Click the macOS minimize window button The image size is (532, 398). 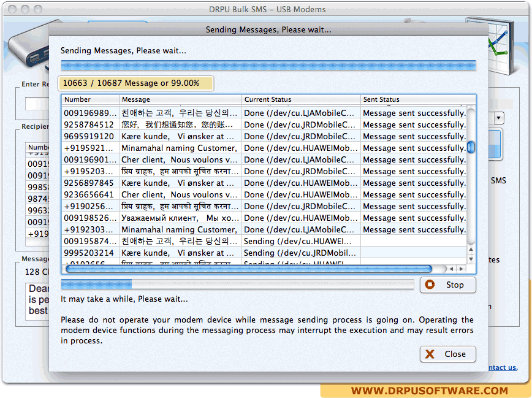25,9
